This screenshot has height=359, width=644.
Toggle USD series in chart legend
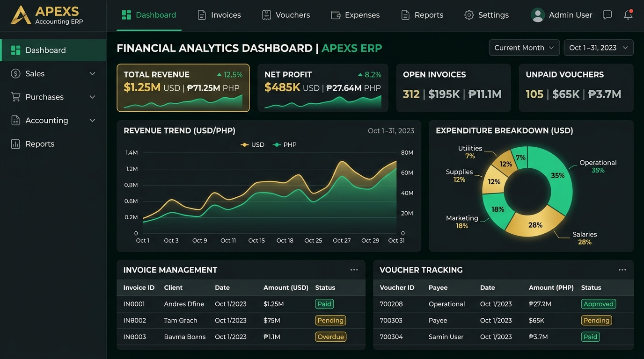tap(252, 145)
